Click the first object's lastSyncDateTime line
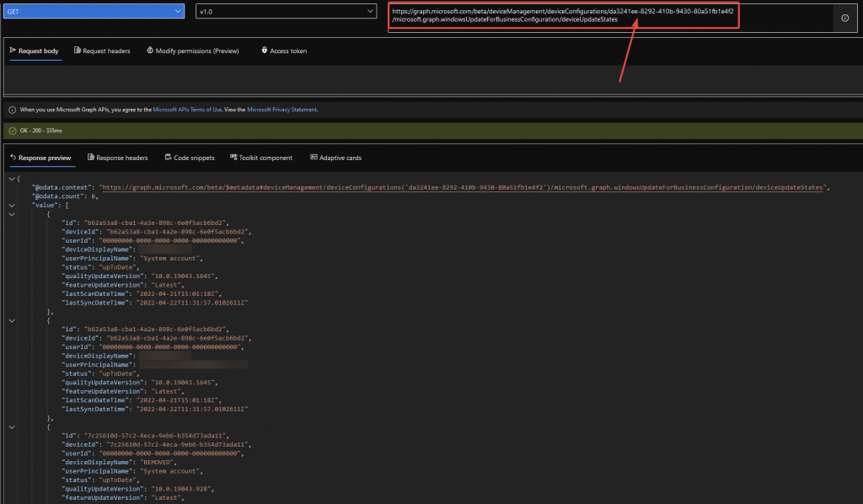 (x=155, y=303)
